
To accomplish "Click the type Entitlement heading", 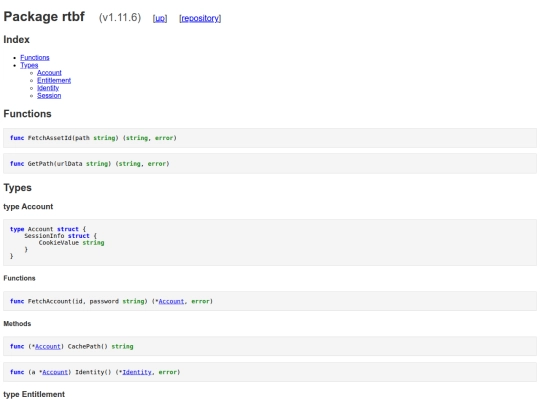I will pyautogui.click(x=34, y=394).
